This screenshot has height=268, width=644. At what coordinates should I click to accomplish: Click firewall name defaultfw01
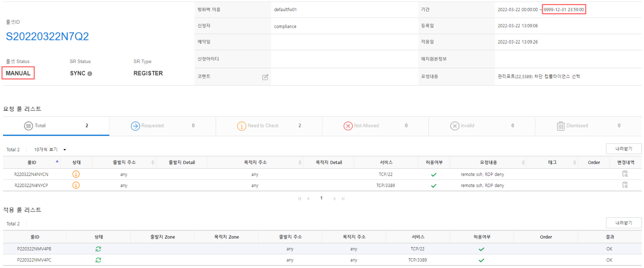286,9
